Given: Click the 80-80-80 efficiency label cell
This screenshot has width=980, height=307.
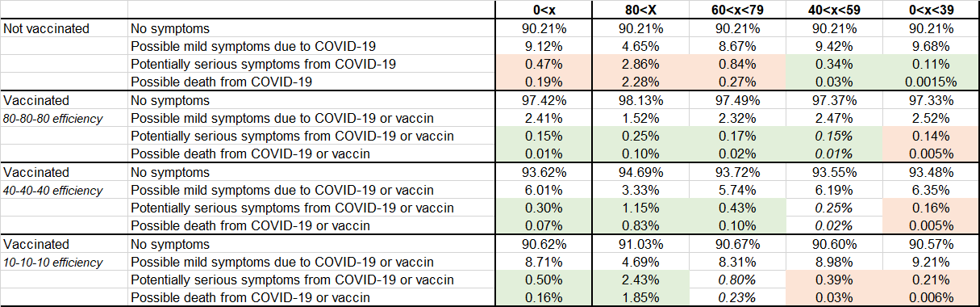Looking at the screenshot, I should click(65, 118).
